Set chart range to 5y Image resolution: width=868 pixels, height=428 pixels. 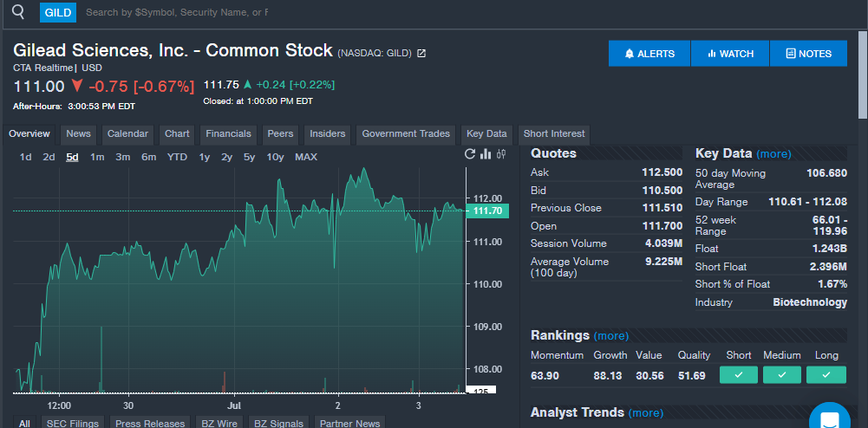point(249,157)
